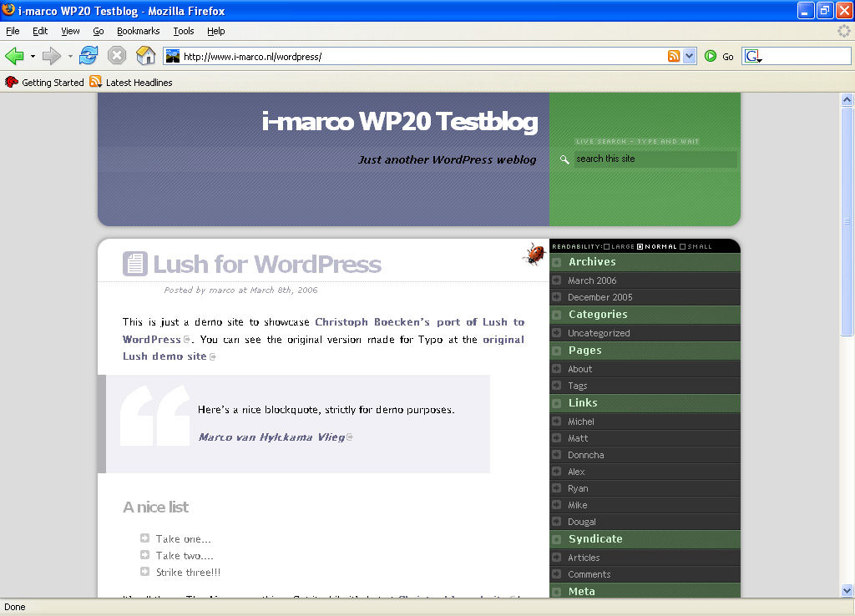The width and height of the screenshot is (855, 616).
Task: Click the ladybug icon on the post
Action: point(534,254)
